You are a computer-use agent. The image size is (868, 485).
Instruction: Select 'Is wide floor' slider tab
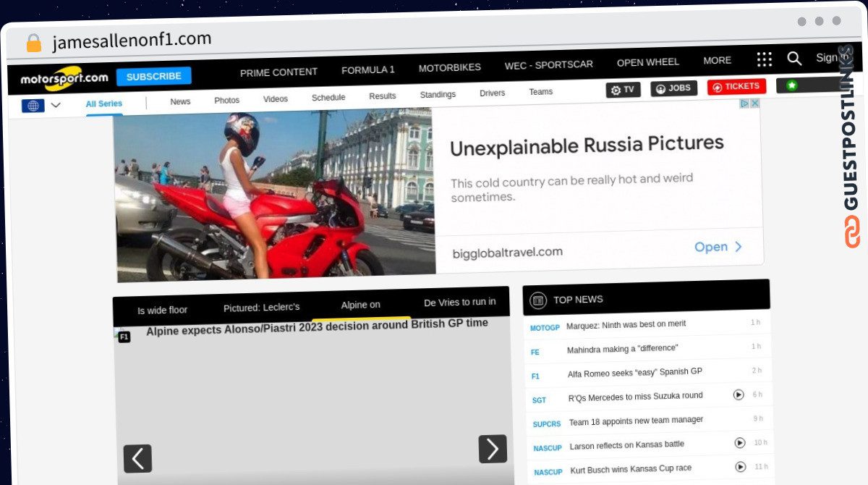click(x=163, y=311)
